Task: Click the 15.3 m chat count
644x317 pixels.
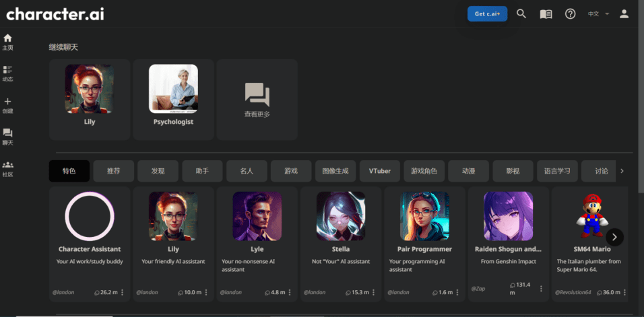Action: (x=357, y=292)
